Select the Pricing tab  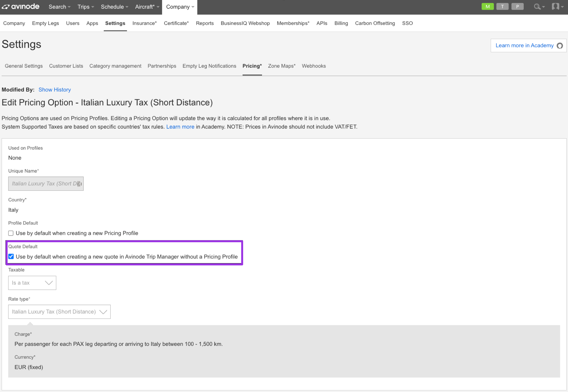click(252, 66)
